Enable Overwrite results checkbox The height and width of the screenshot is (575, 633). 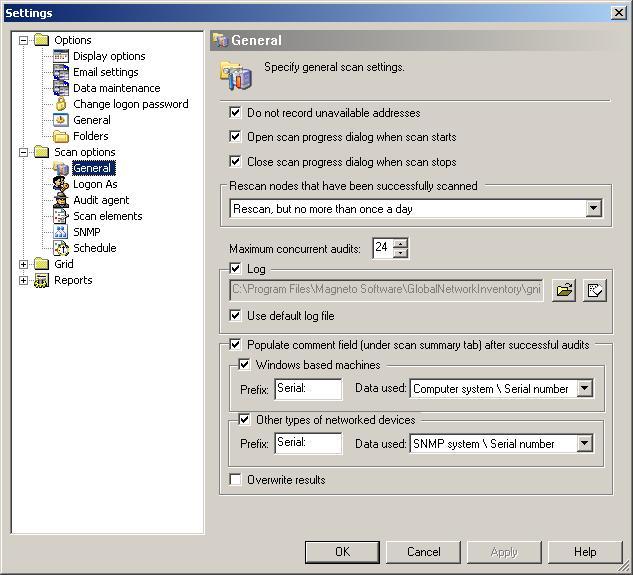235,480
